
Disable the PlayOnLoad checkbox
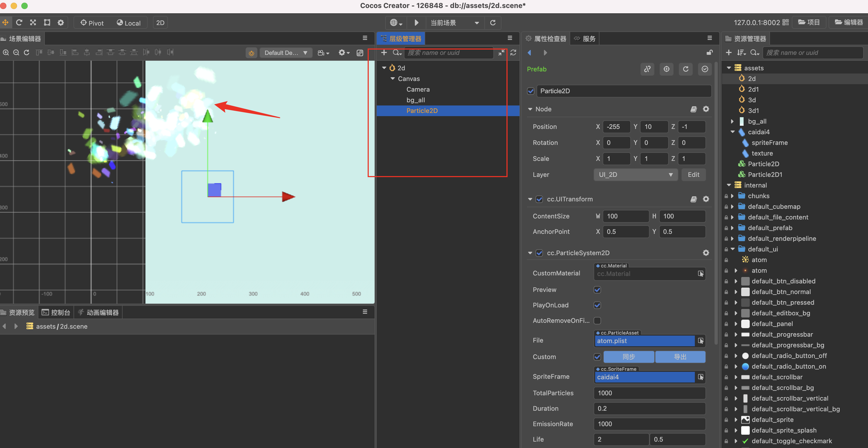tap(597, 305)
